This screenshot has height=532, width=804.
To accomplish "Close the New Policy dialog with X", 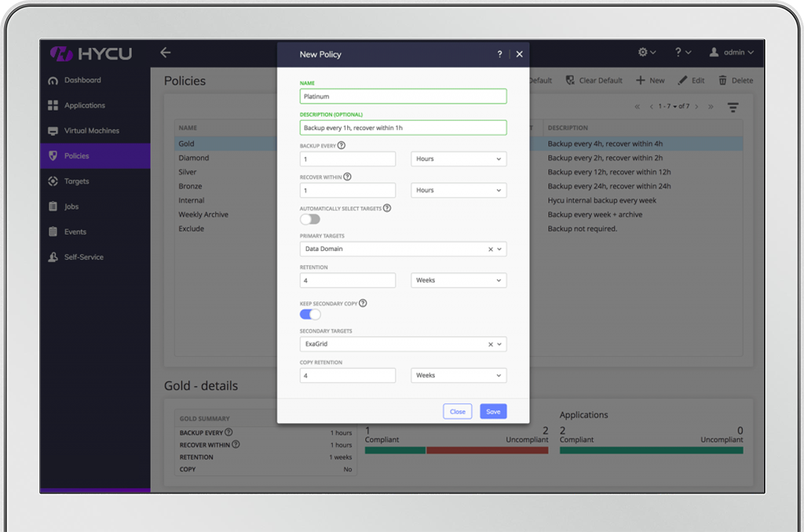I will (520, 54).
